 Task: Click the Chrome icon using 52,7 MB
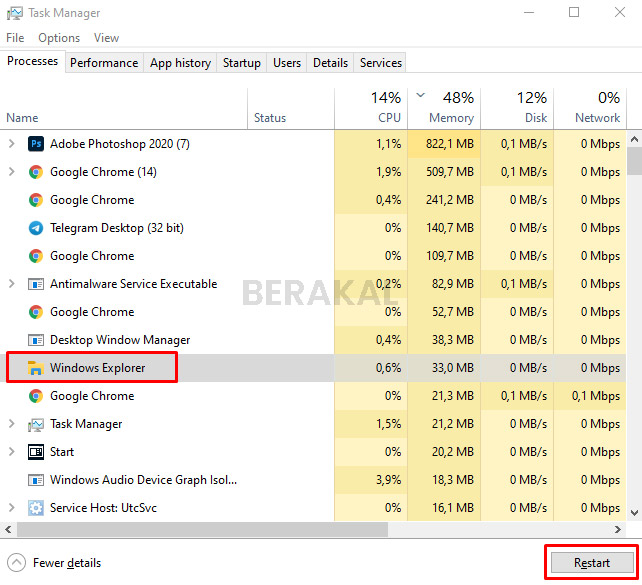[36, 312]
